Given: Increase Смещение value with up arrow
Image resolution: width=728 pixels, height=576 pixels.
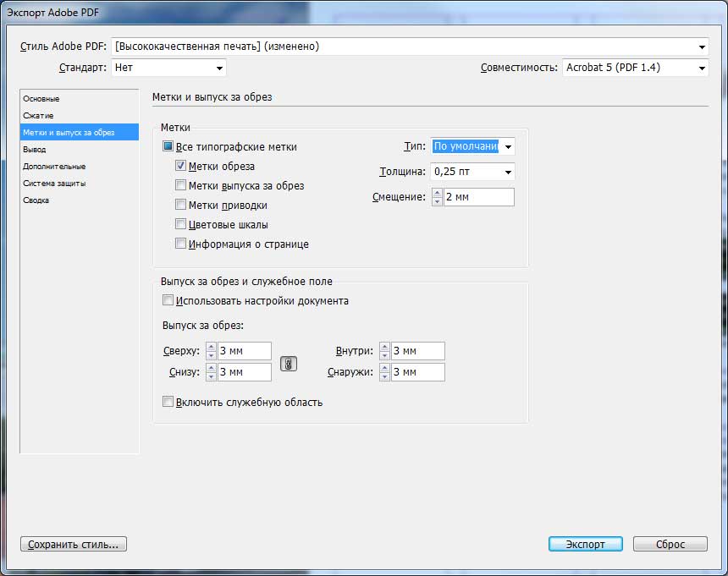Looking at the screenshot, I should click(x=437, y=193).
